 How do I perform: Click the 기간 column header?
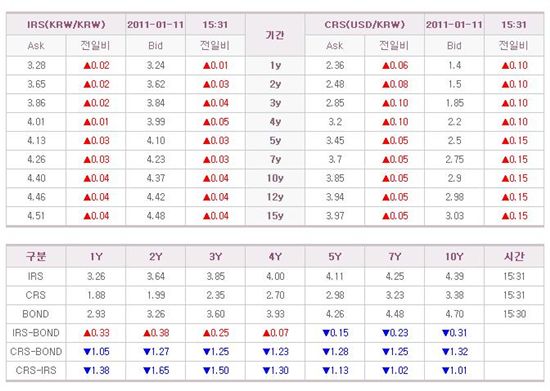[275, 35]
